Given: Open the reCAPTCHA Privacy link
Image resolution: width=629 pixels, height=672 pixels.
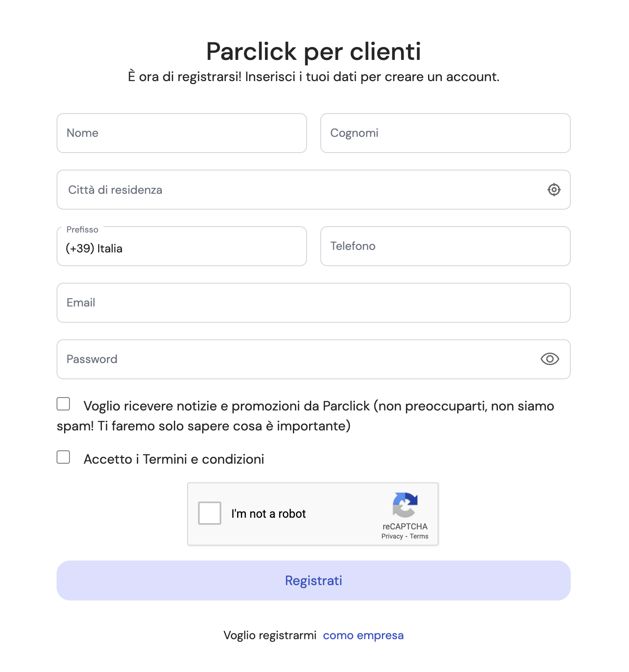Looking at the screenshot, I should pos(391,536).
